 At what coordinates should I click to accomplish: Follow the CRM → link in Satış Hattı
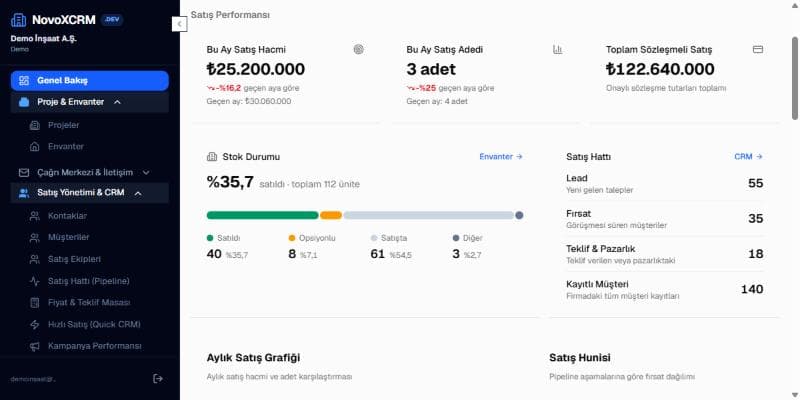[x=748, y=157]
